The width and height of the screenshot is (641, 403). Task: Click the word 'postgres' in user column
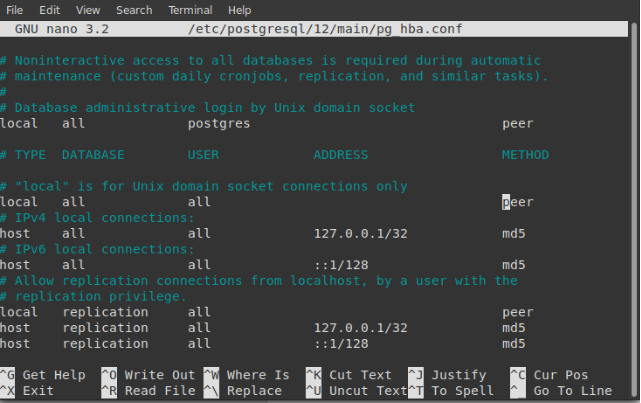[219, 123]
